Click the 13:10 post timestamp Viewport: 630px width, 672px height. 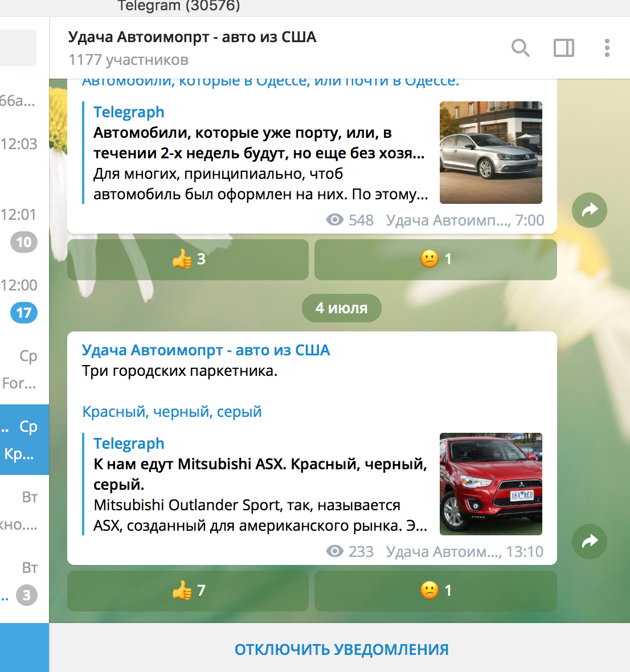pos(525,552)
